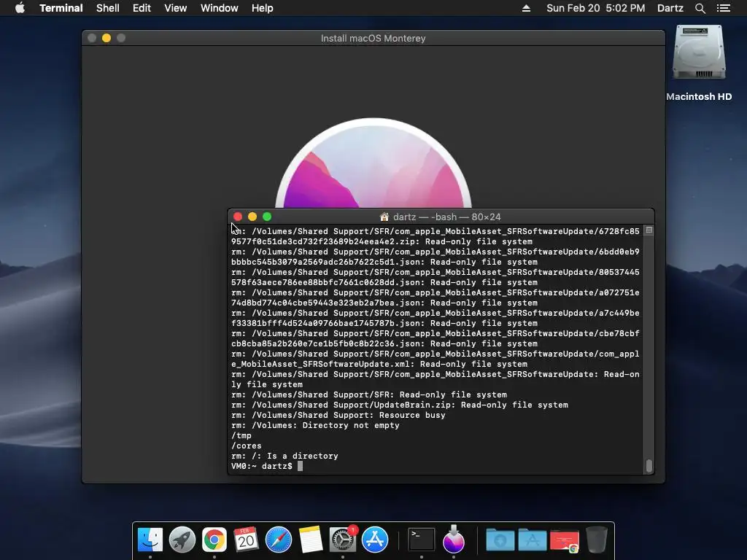Open the View menu
This screenshot has width=747, height=560.
pyautogui.click(x=175, y=8)
